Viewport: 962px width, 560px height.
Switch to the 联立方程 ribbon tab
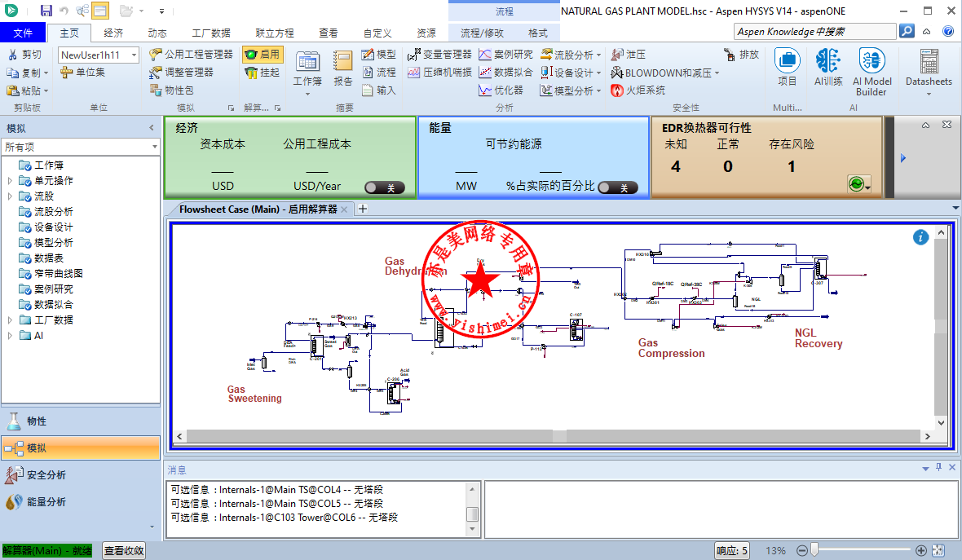(x=275, y=33)
